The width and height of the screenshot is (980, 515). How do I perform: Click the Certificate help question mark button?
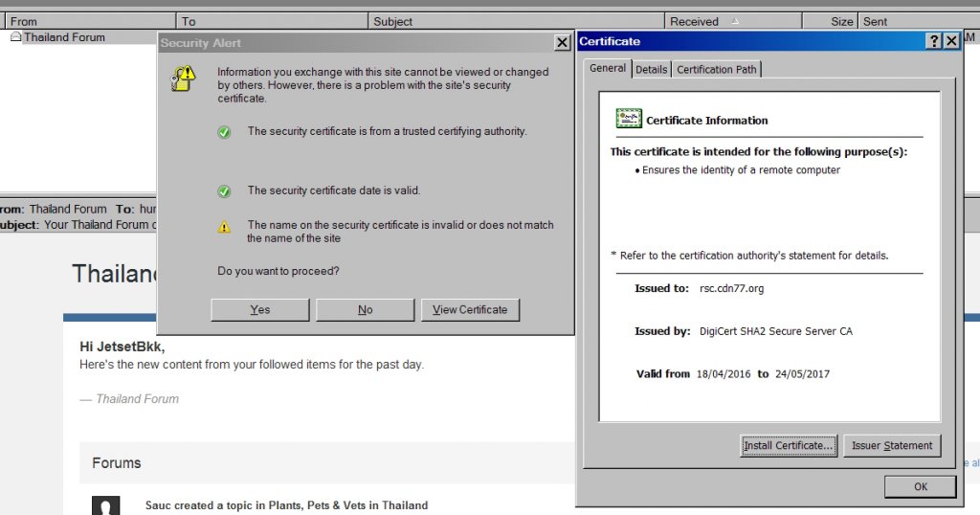coord(934,41)
